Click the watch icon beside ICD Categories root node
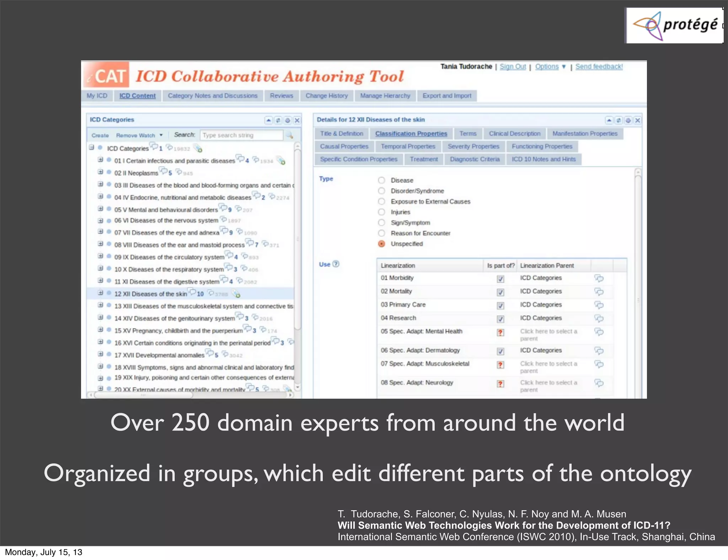Viewport: 728px width, 560px height. point(198,148)
